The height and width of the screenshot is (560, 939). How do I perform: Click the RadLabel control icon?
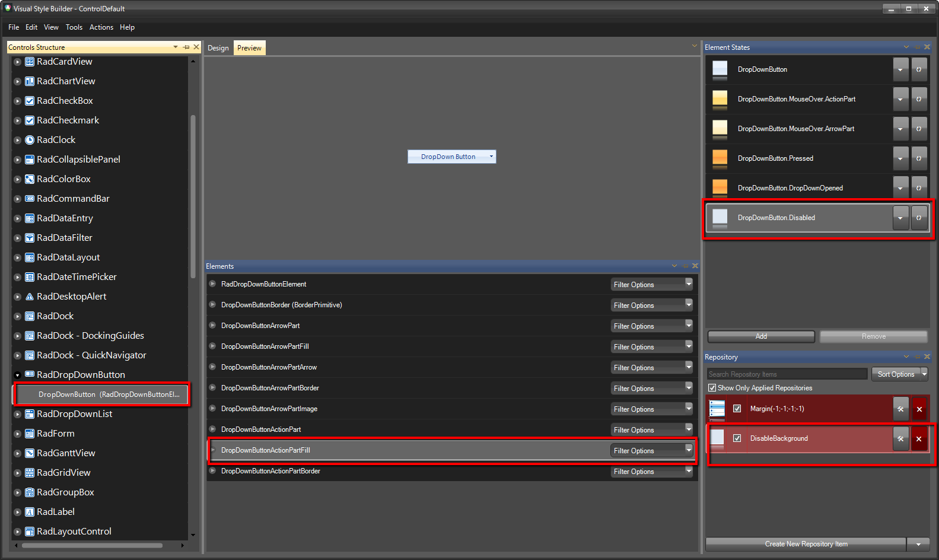(30, 512)
